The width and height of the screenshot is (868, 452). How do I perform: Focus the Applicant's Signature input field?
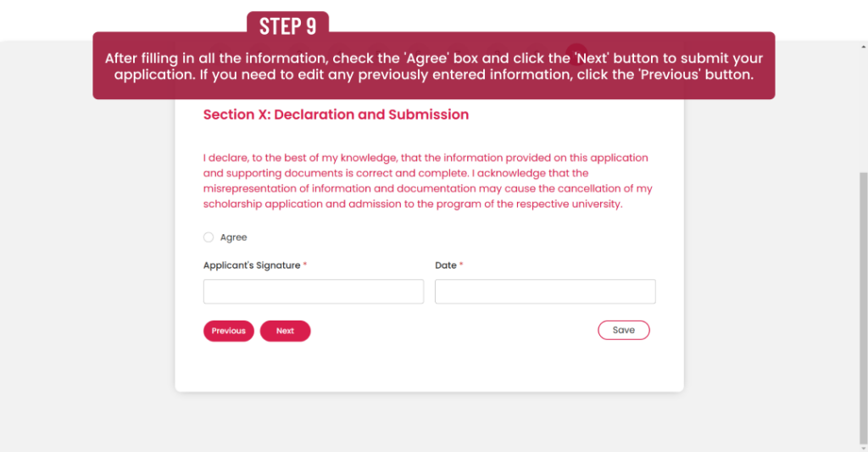click(313, 292)
